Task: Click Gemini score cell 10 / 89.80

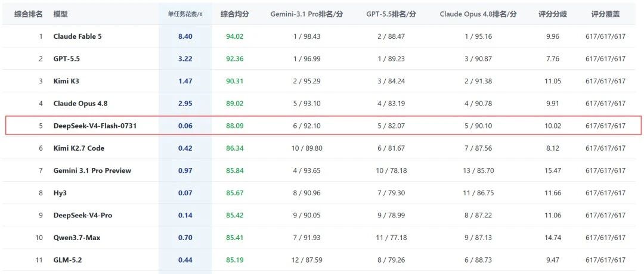Action: pyautogui.click(x=306, y=148)
